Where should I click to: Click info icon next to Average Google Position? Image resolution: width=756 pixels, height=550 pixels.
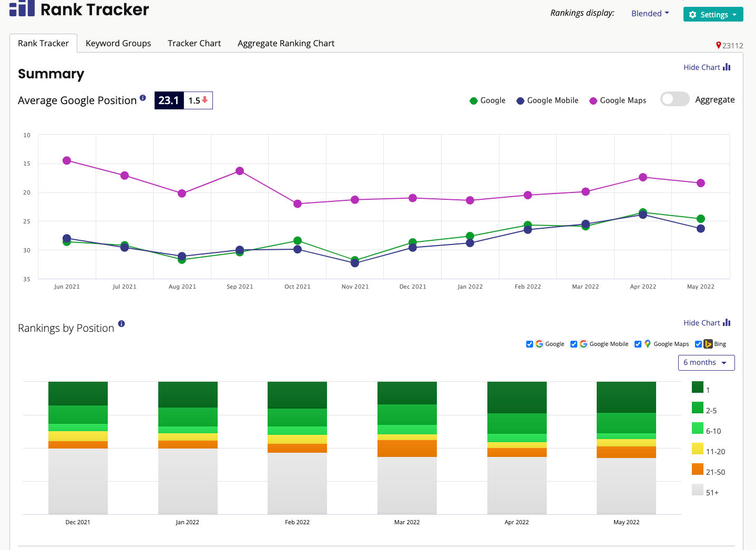(x=142, y=98)
